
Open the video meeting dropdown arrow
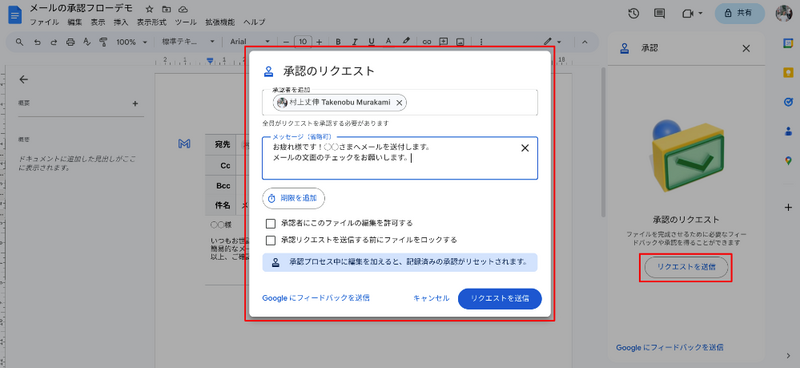click(x=701, y=14)
